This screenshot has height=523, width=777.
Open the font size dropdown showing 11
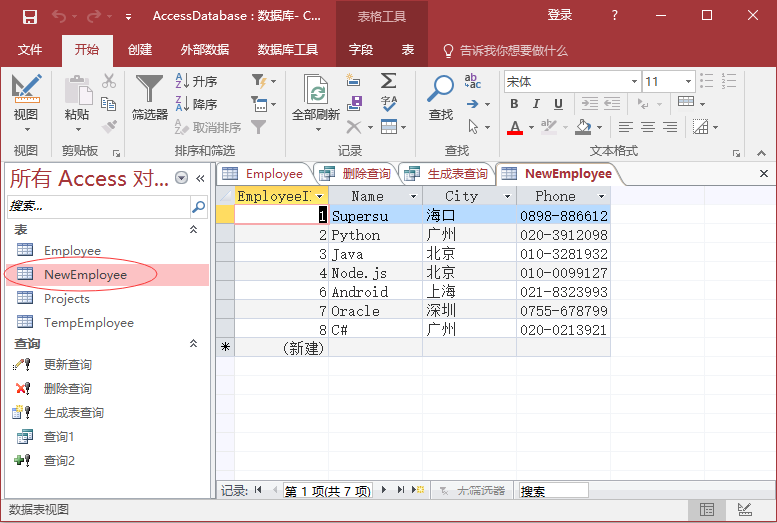(687, 82)
